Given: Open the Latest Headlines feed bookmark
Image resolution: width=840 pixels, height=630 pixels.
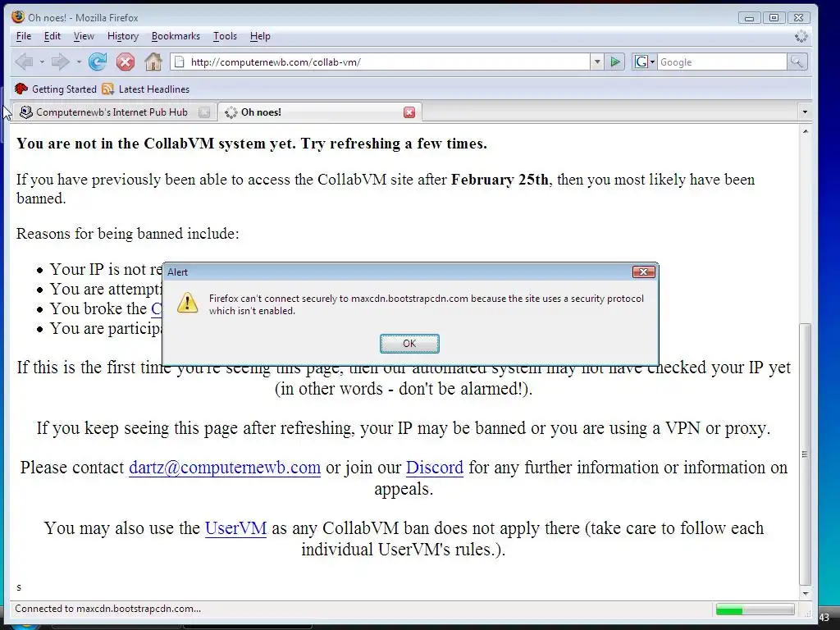Looking at the screenshot, I should pos(146,89).
